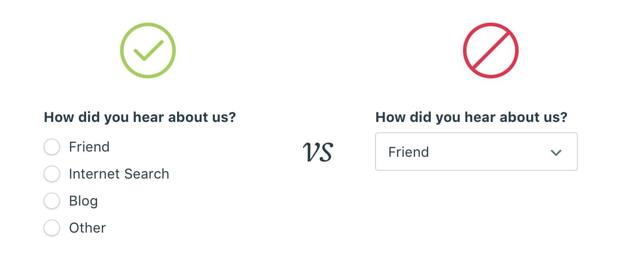Viewport: 644px width, 270px height.
Task: Click the empty area inside the dropdown field
Action: pos(487,152)
